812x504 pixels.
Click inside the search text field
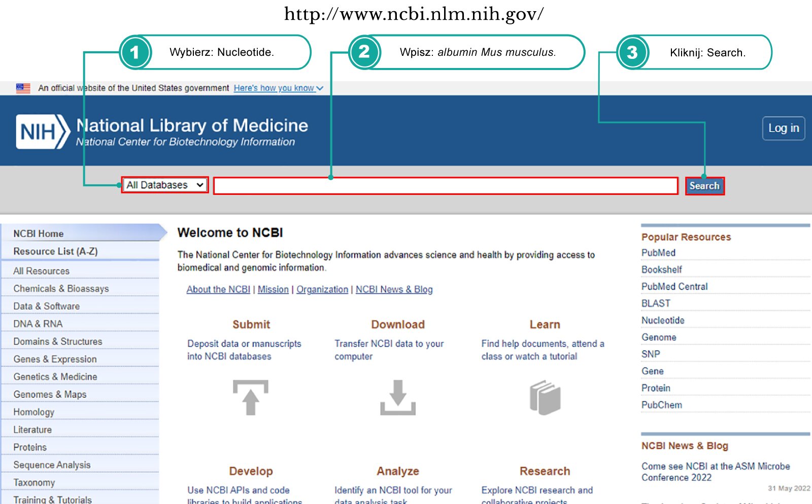[x=446, y=186]
